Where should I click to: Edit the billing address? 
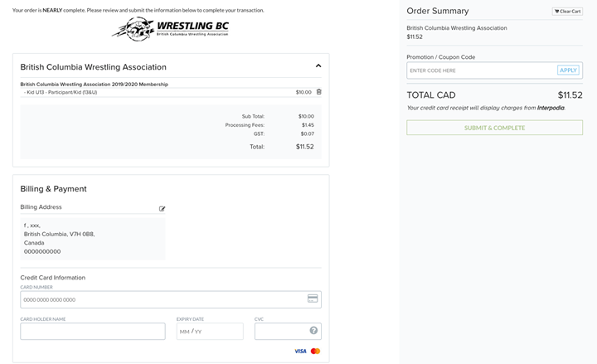(162, 209)
